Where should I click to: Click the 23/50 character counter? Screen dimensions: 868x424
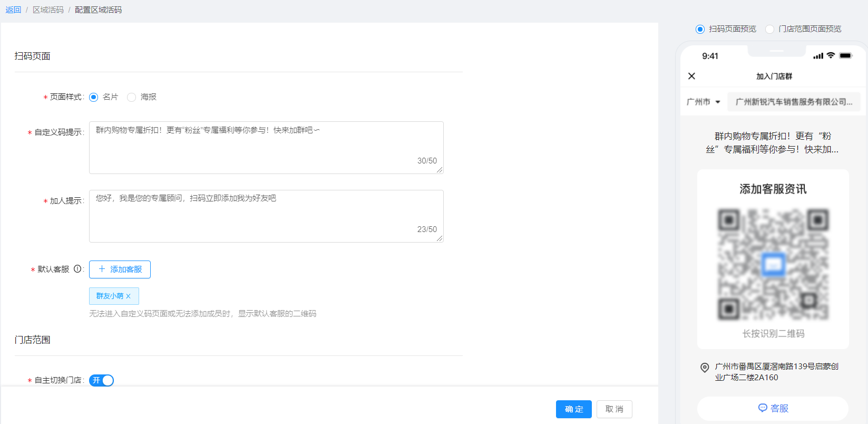[x=427, y=229]
